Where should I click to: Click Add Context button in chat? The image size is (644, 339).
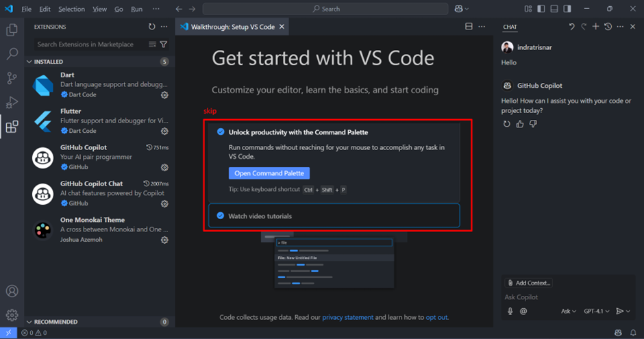[529, 283]
